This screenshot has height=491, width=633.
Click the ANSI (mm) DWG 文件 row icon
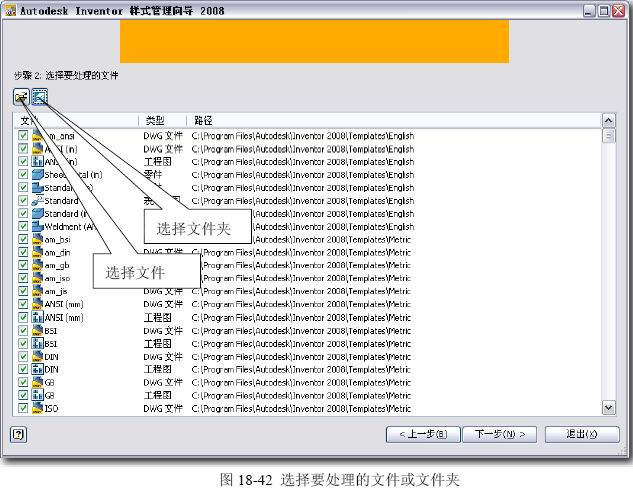[38, 304]
